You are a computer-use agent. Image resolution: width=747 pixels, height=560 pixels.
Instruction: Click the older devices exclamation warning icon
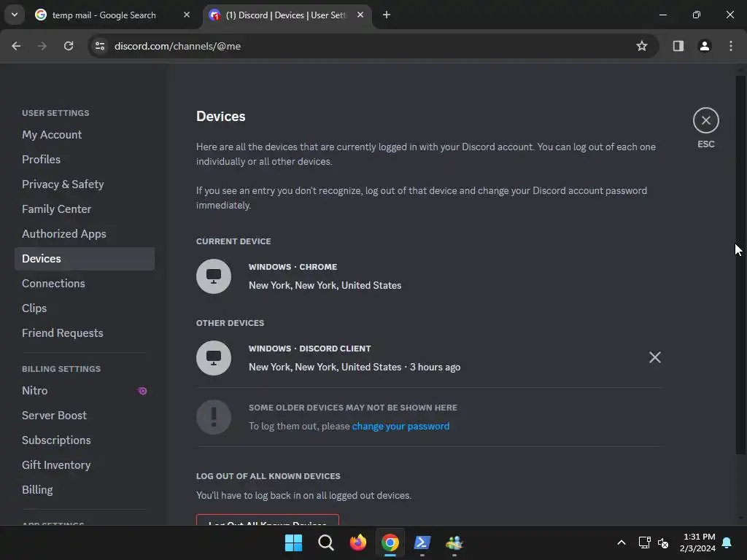[214, 417]
